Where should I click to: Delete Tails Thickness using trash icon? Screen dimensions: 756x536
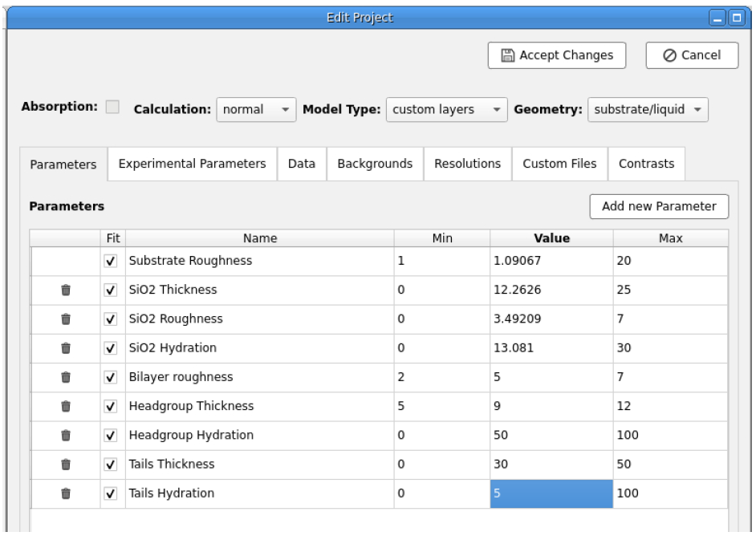pos(66,464)
